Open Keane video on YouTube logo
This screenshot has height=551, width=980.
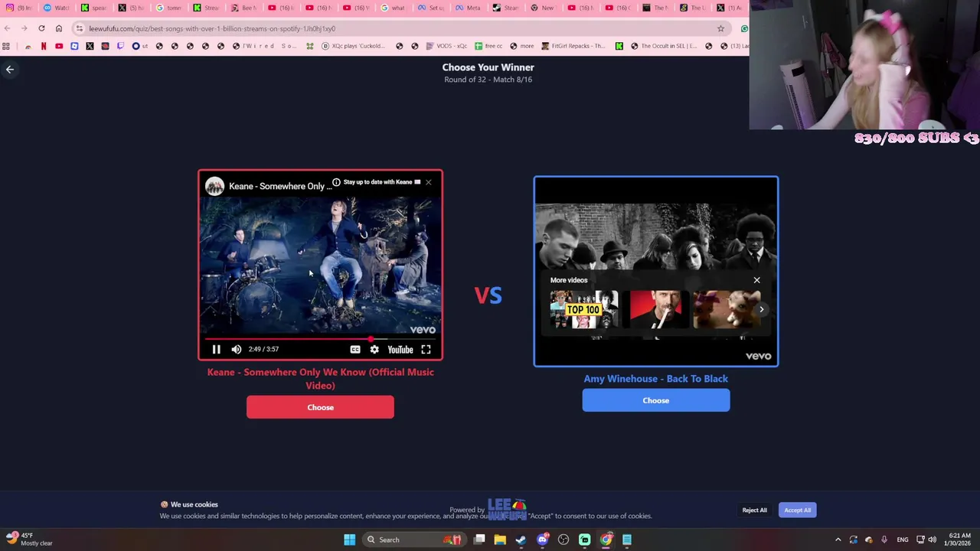point(400,350)
